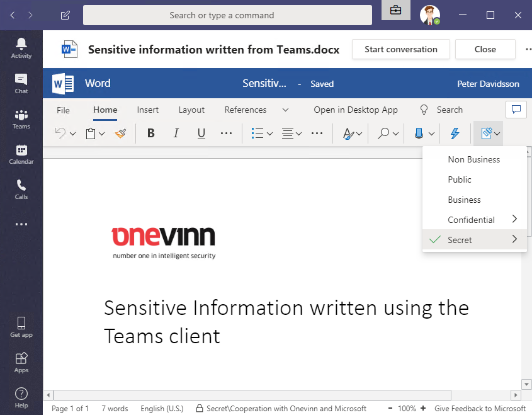Show more ribbon tabs chevron
Image resolution: width=532 pixels, height=415 pixels.
pos(285,110)
